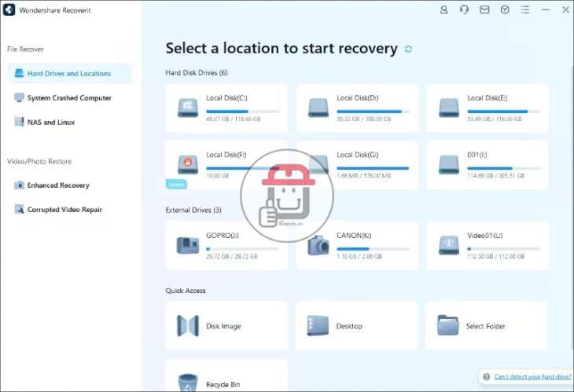Click the 114.69 GB / 305.51 GB text
This screenshot has width=574, height=392.
(495, 176)
